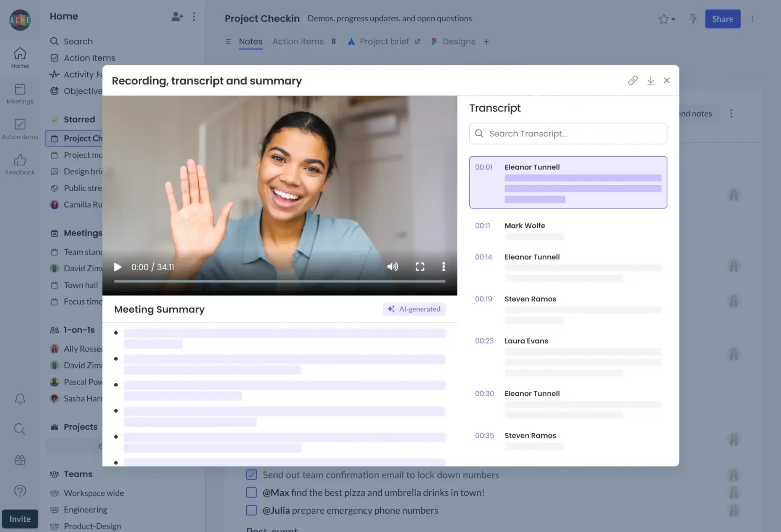Collapse the Teams section
The width and height of the screenshot is (781, 532).
pyautogui.click(x=71, y=474)
